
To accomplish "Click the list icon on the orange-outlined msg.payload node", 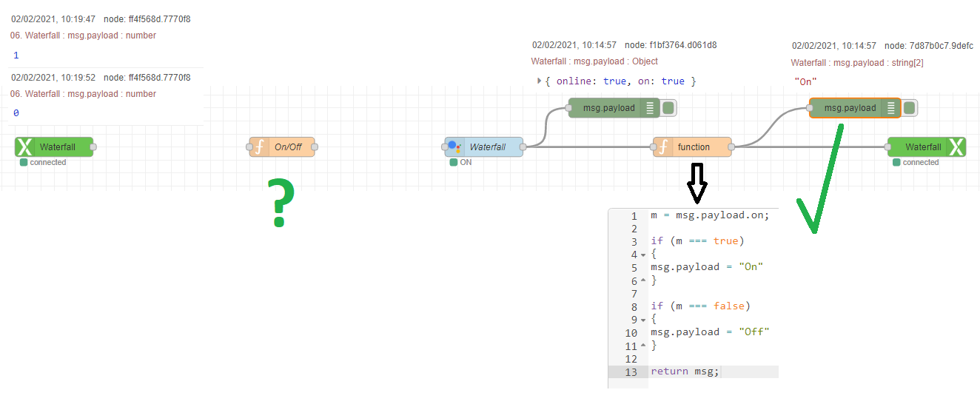I will (890, 108).
